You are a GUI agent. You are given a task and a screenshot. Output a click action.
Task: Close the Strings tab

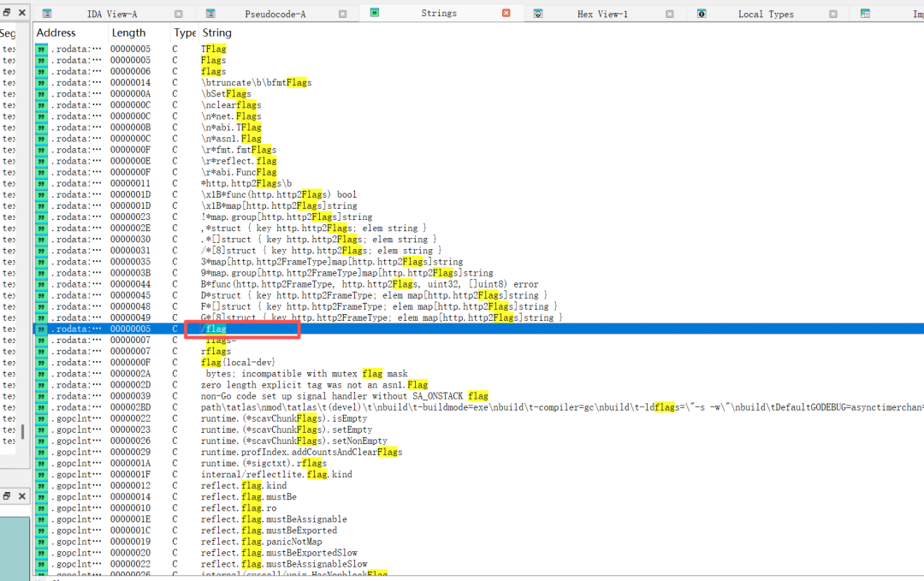coord(506,13)
